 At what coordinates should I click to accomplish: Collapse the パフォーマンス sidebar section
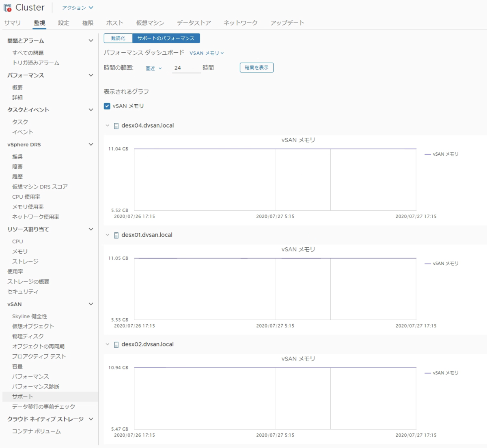click(91, 75)
